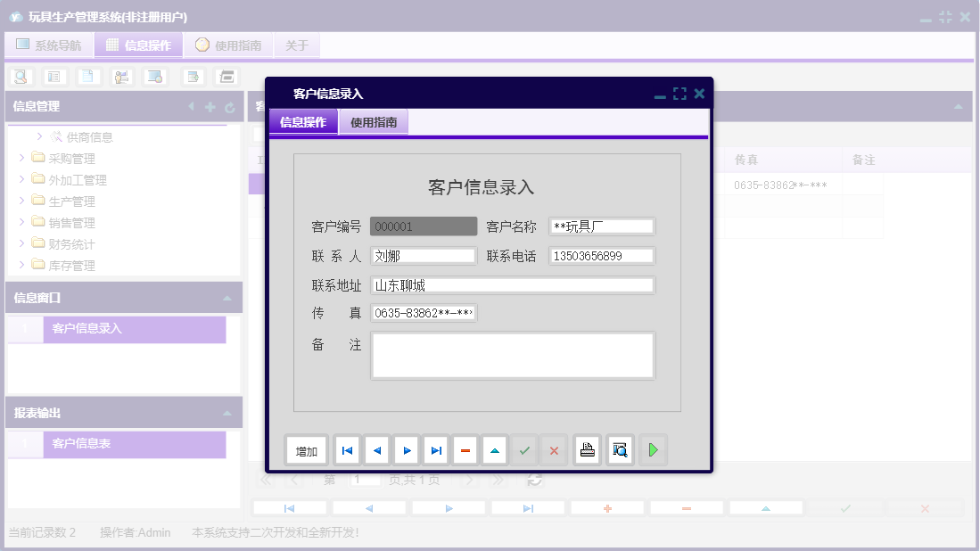Expand the 采购管理 folder in the tree
This screenshot has height=551, width=980.
[21, 157]
